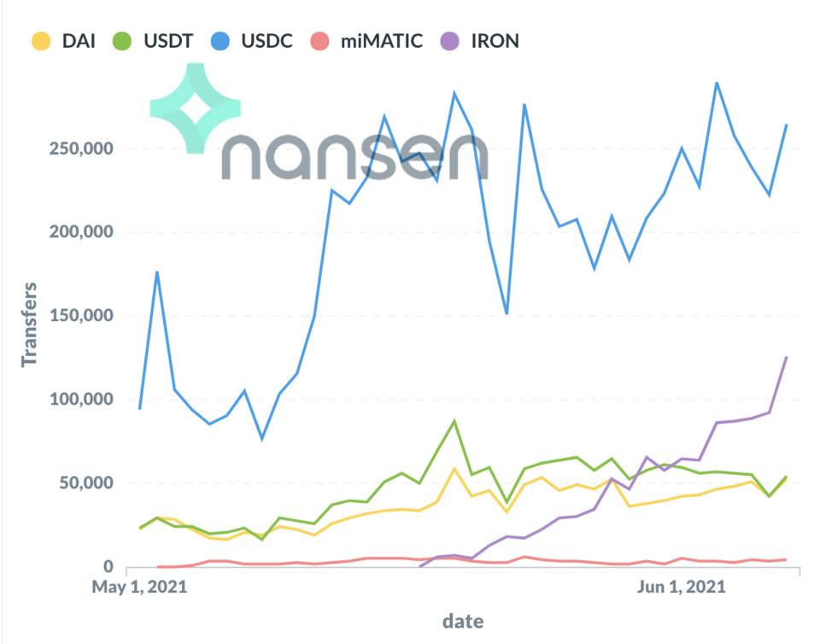The width and height of the screenshot is (820, 644).
Task: Click the 200,000 y-axis tick label
Action: click(x=79, y=232)
